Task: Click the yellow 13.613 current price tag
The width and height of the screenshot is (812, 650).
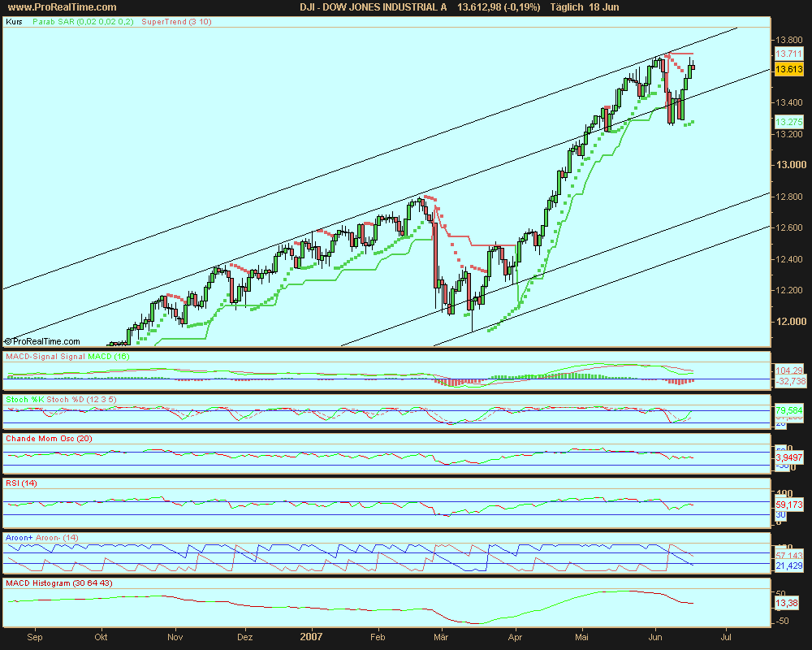Action: (x=788, y=69)
